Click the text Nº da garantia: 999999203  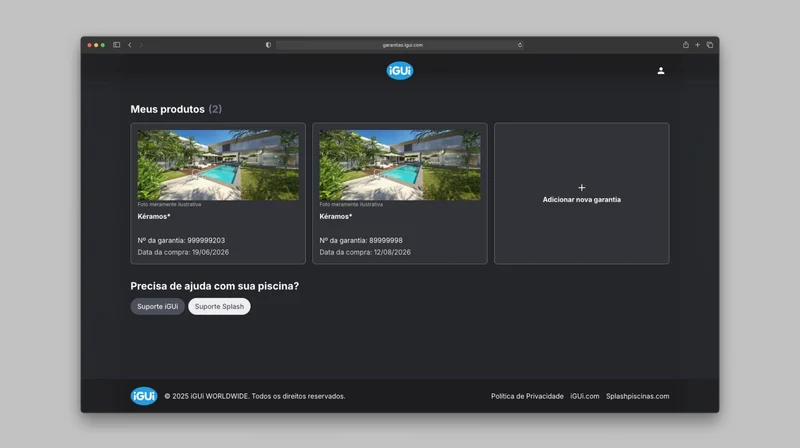[x=181, y=240]
